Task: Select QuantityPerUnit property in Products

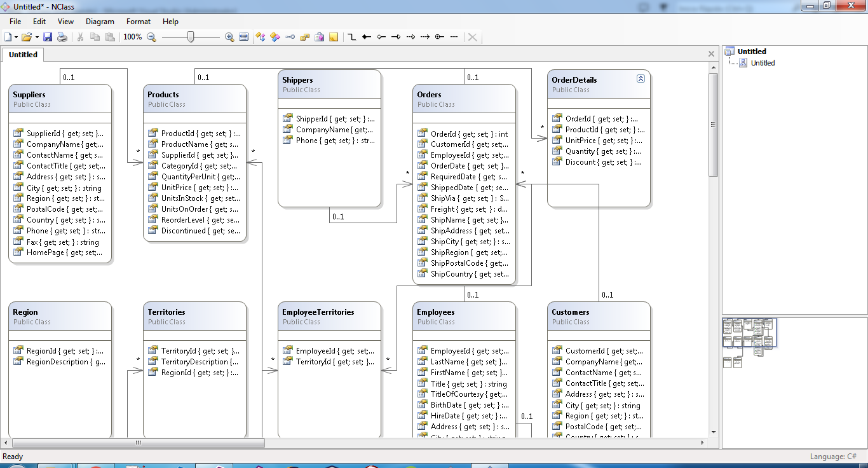Action: tap(193, 177)
